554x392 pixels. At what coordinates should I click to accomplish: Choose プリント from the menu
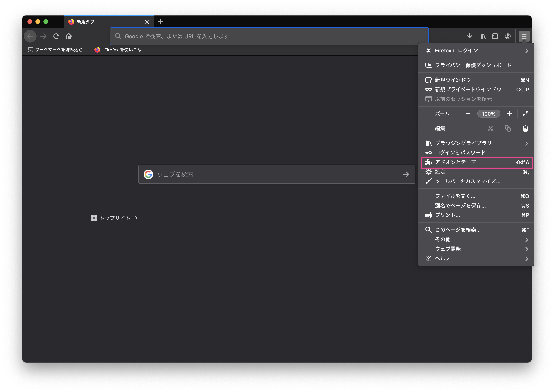click(476, 215)
